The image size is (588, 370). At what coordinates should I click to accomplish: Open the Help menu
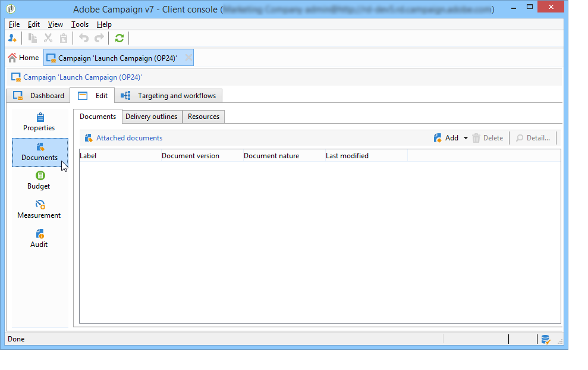click(x=104, y=24)
